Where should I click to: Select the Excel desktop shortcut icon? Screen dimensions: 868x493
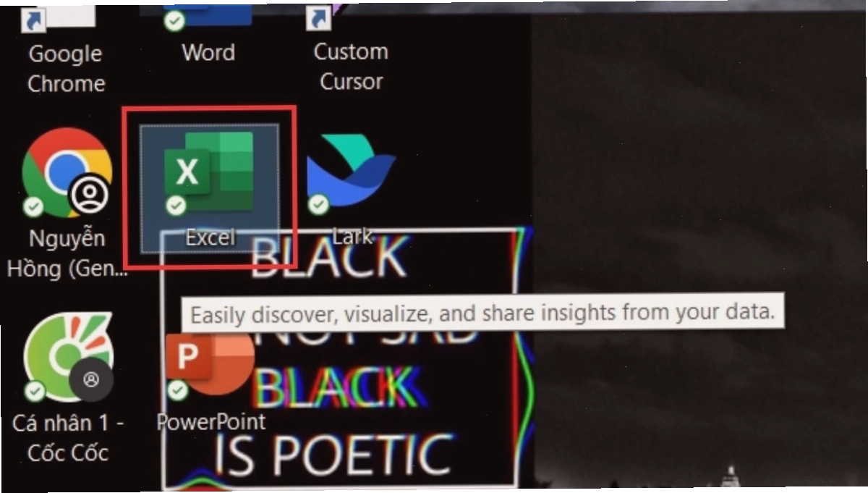click(209, 173)
